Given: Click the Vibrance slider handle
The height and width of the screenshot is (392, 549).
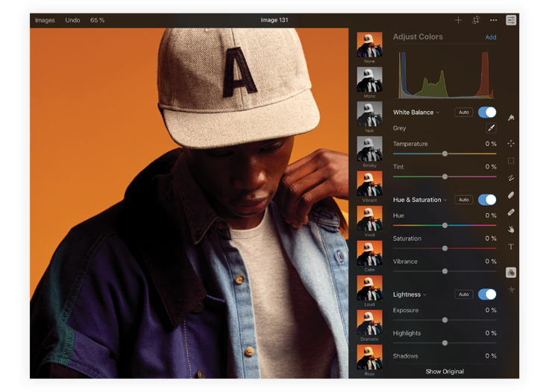Looking at the screenshot, I should [x=445, y=271].
